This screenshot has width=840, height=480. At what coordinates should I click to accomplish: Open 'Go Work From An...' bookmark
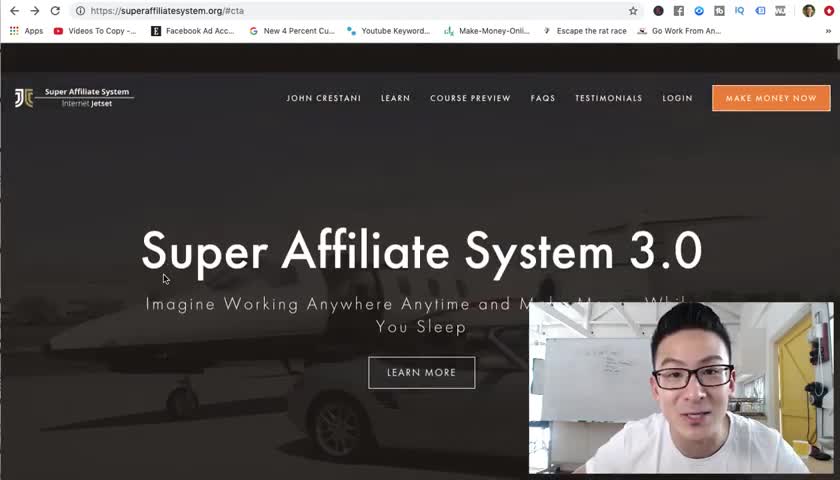(679, 31)
